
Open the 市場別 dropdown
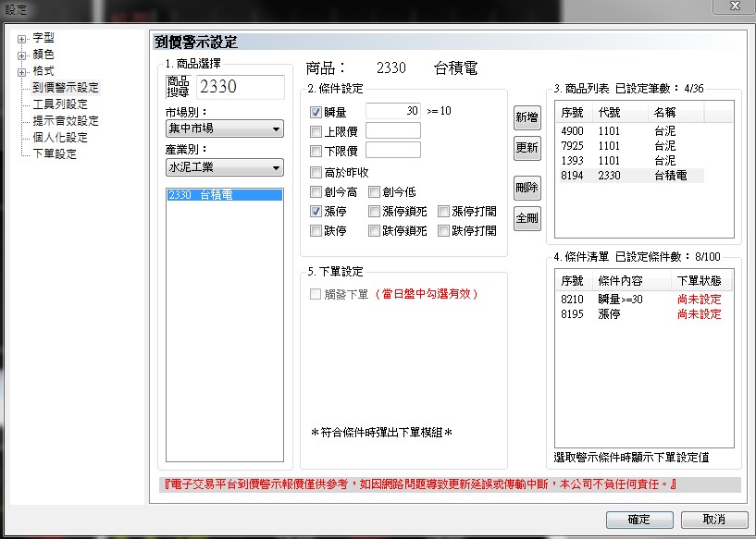224,129
